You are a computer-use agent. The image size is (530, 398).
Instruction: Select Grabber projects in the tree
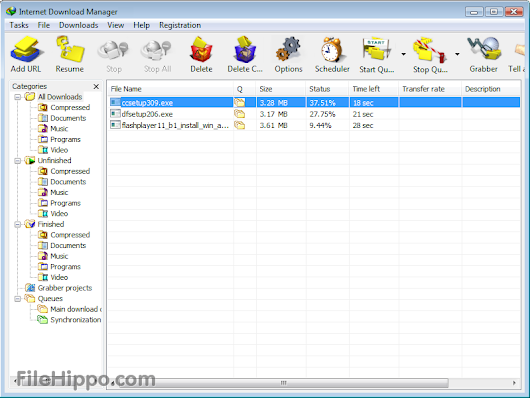pyautogui.click(x=65, y=288)
